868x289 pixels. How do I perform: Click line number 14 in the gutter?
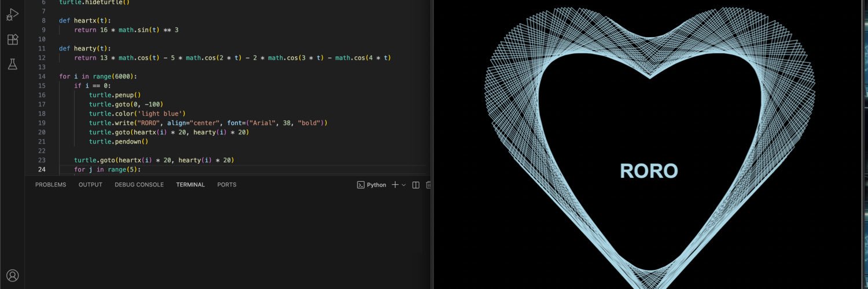pos(42,76)
